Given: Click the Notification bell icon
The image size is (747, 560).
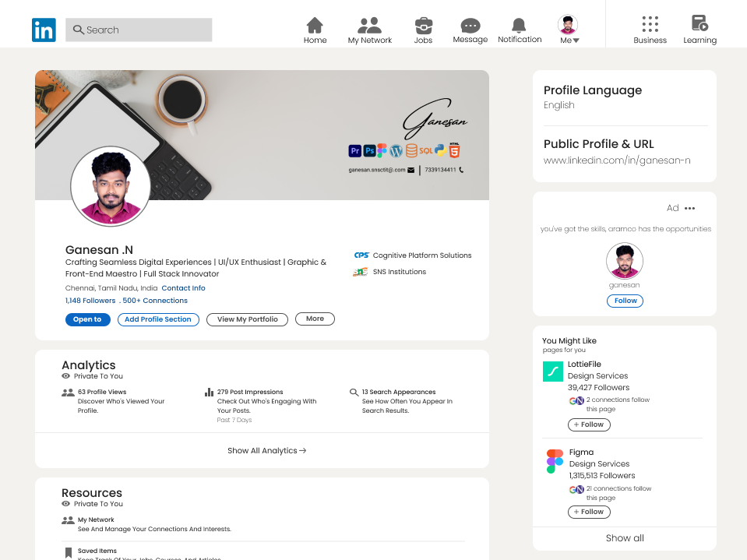Looking at the screenshot, I should pyautogui.click(x=519, y=24).
